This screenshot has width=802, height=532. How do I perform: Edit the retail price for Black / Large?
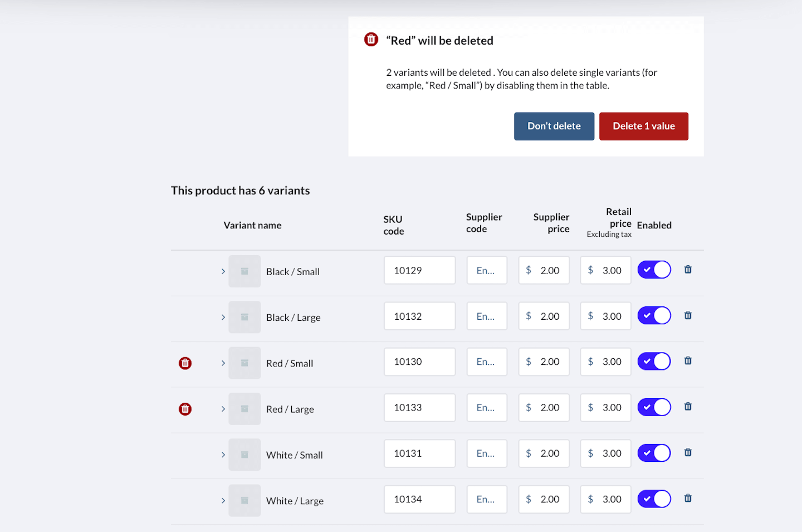[x=605, y=316]
